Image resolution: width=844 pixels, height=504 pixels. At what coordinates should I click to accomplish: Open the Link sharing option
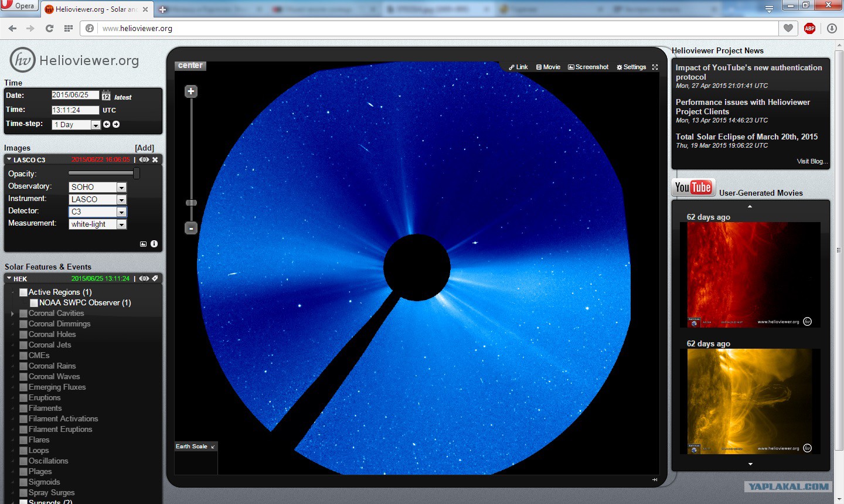518,67
